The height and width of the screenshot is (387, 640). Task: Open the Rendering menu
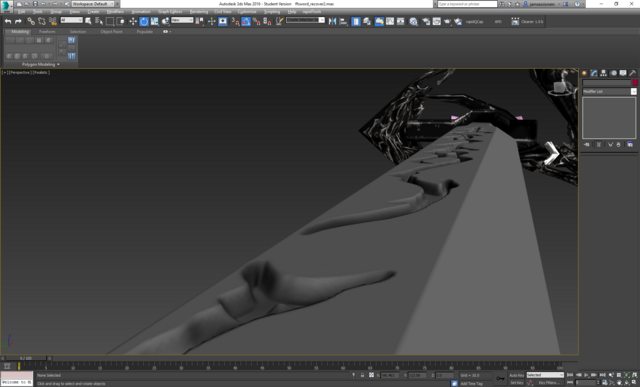199,12
